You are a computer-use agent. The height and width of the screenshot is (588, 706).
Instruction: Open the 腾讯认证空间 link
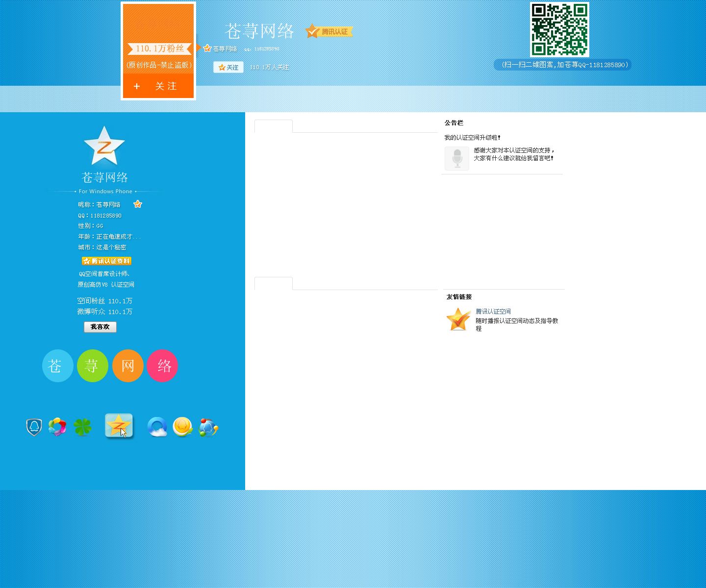[x=493, y=312]
